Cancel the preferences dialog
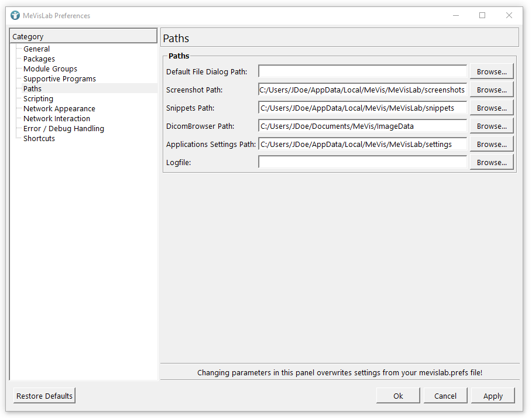The image size is (532, 418). 445,396
